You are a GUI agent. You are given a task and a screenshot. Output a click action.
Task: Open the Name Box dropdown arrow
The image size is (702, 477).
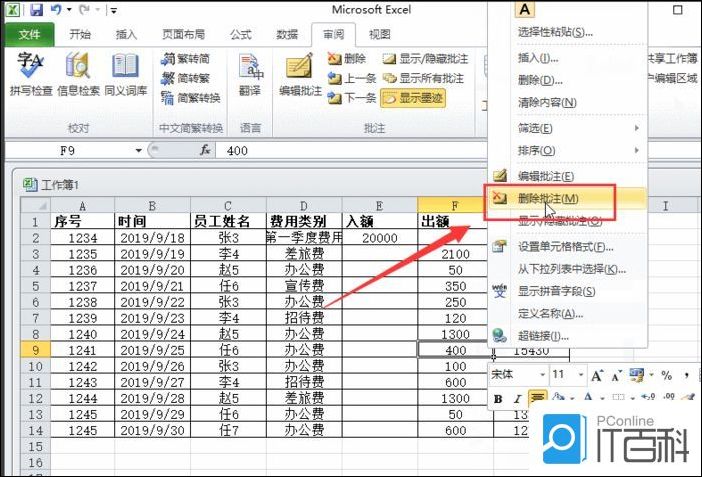coord(138,151)
